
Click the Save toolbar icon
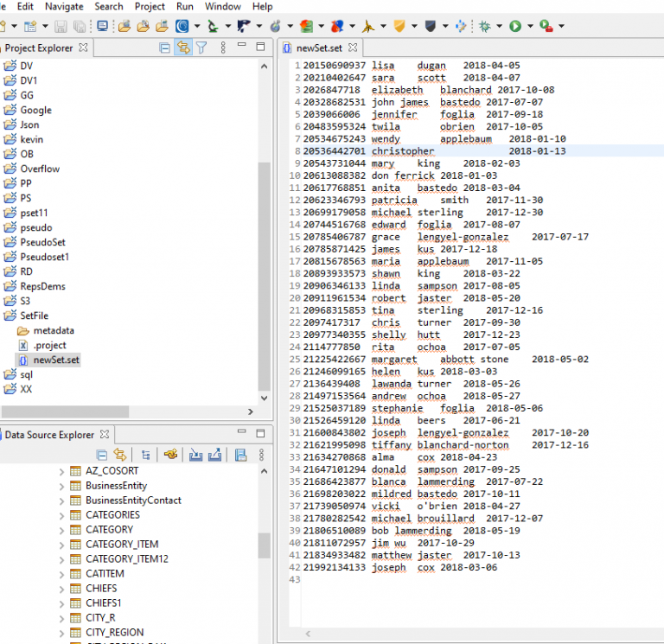pyautogui.click(x=61, y=26)
